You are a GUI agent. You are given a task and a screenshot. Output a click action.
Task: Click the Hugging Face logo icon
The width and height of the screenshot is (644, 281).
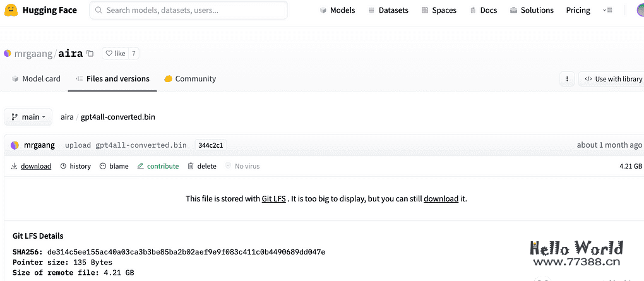click(11, 10)
